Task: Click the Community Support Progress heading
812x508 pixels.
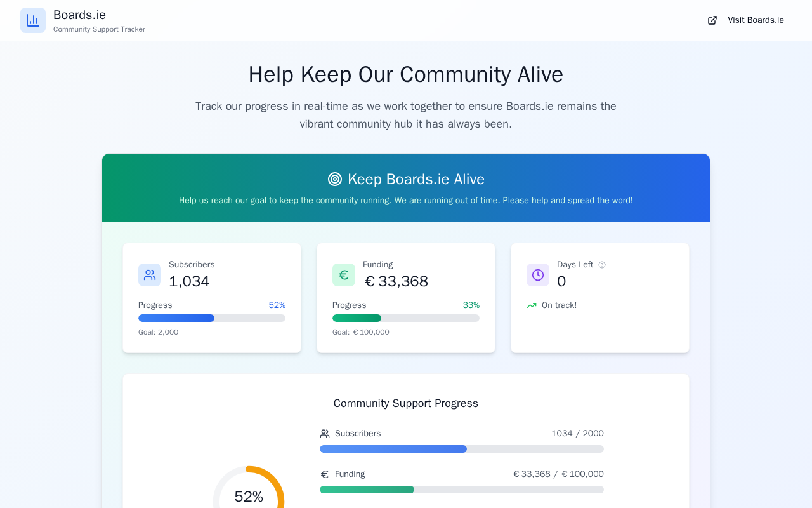Action: coord(406,403)
